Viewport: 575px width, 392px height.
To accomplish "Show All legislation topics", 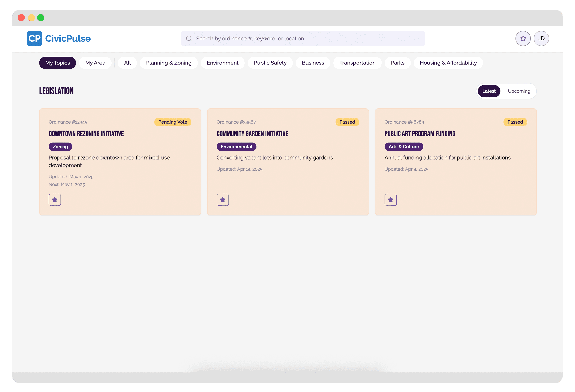I will coord(127,63).
